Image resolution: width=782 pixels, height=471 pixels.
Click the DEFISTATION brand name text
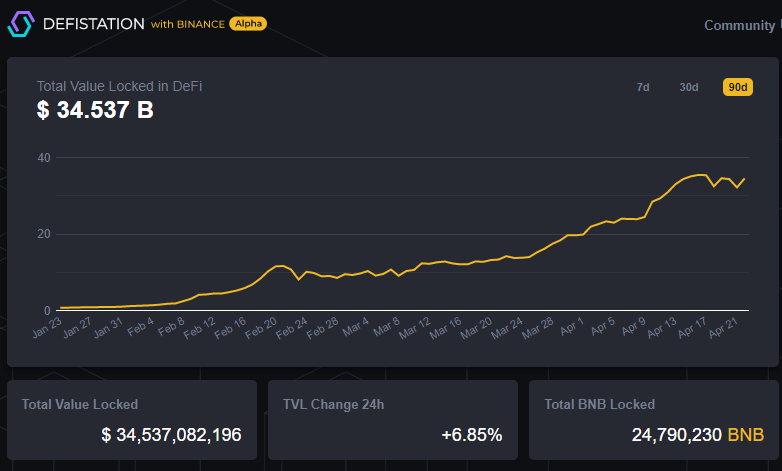coord(94,24)
